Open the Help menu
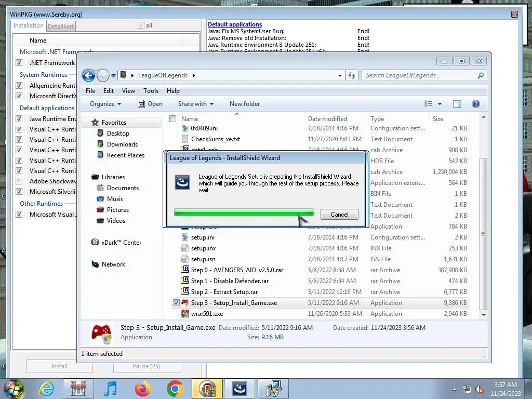 173,91
